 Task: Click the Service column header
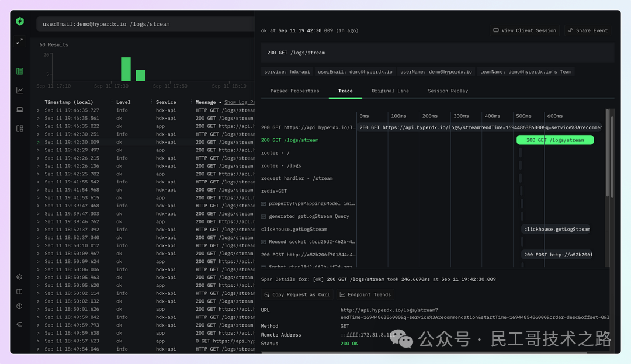(x=166, y=102)
